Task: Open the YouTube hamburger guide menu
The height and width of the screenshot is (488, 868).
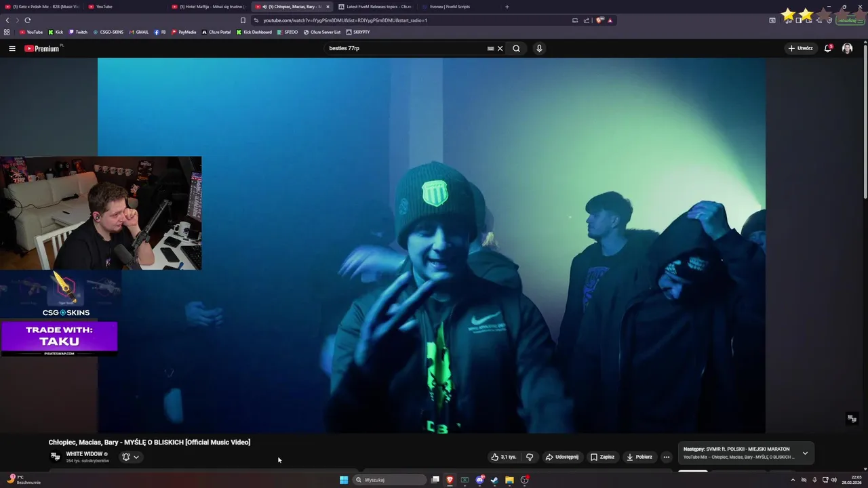Action: pos(12,48)
